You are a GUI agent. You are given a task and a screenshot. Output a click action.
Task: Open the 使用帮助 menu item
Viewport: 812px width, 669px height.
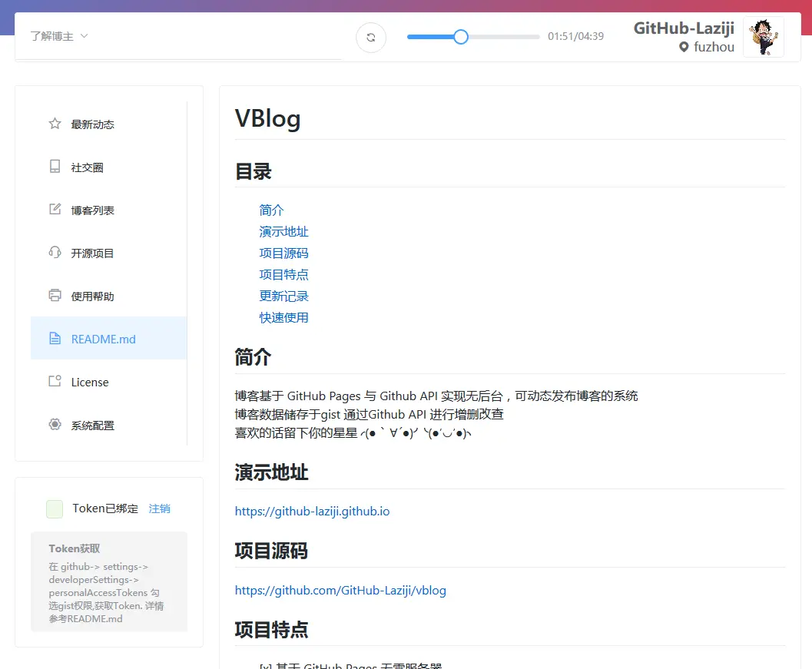tap(109, 296)
